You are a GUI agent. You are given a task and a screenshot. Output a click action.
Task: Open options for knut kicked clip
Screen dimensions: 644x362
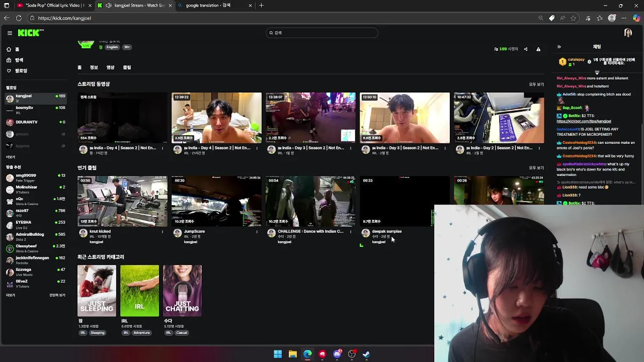tap(163, 232)
